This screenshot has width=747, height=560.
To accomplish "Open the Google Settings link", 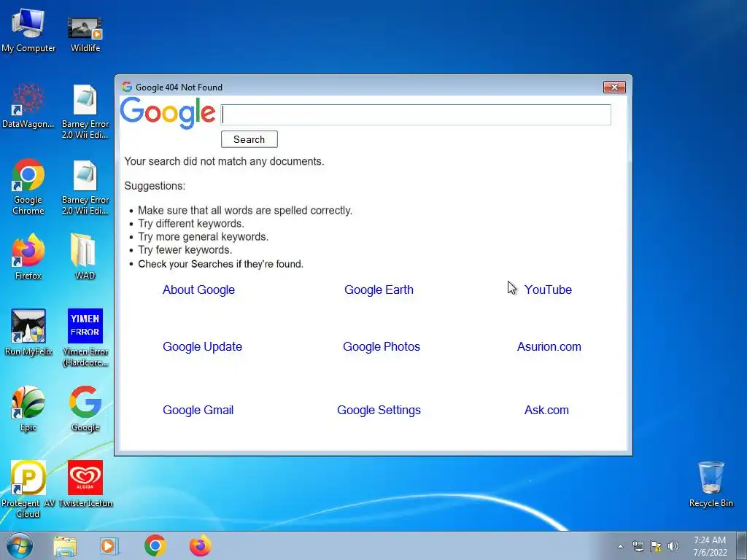I will pos(379,410).
